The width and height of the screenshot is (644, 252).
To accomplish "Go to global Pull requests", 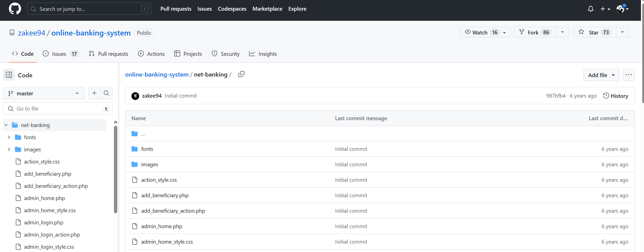I will pyautogui.click(x=176, y=9).
